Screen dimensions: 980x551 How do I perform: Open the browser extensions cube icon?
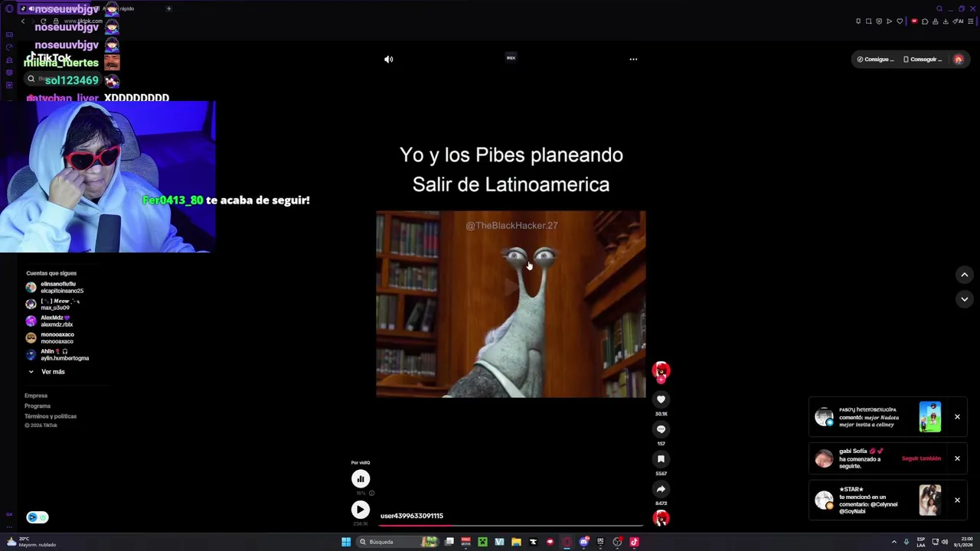tap(925, 21)
